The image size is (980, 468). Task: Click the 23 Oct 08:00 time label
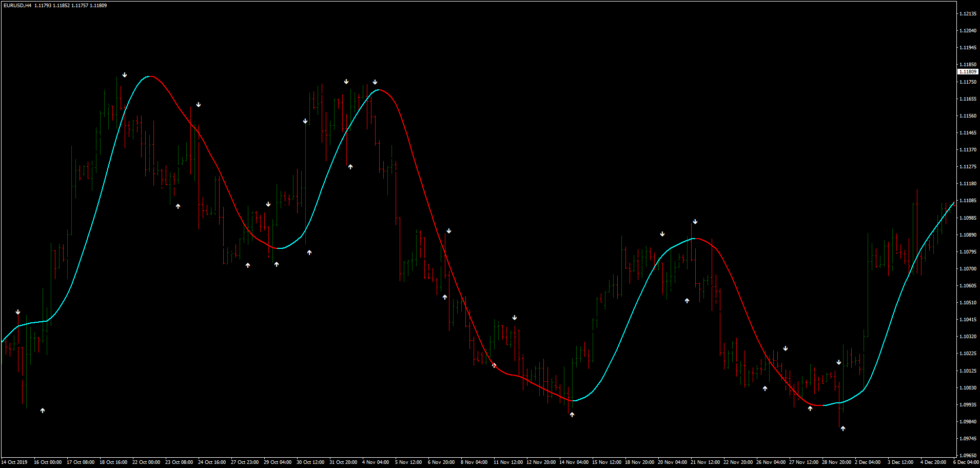179,462
